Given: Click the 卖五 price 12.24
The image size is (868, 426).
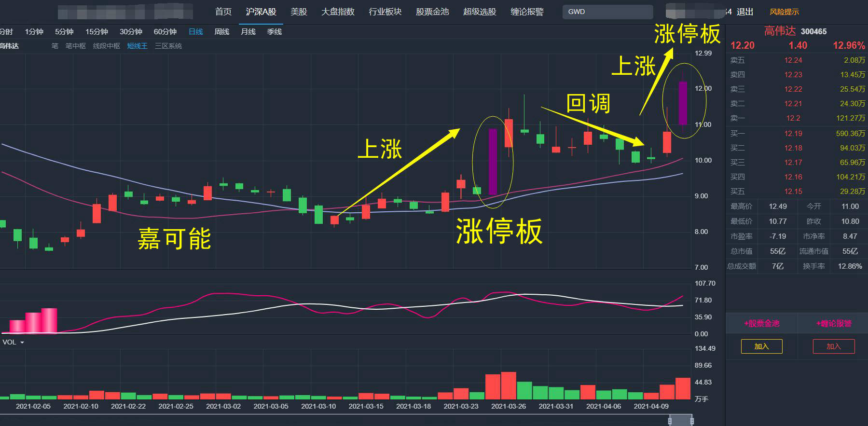Looking at the screenshot, I should tap(793, 60).
